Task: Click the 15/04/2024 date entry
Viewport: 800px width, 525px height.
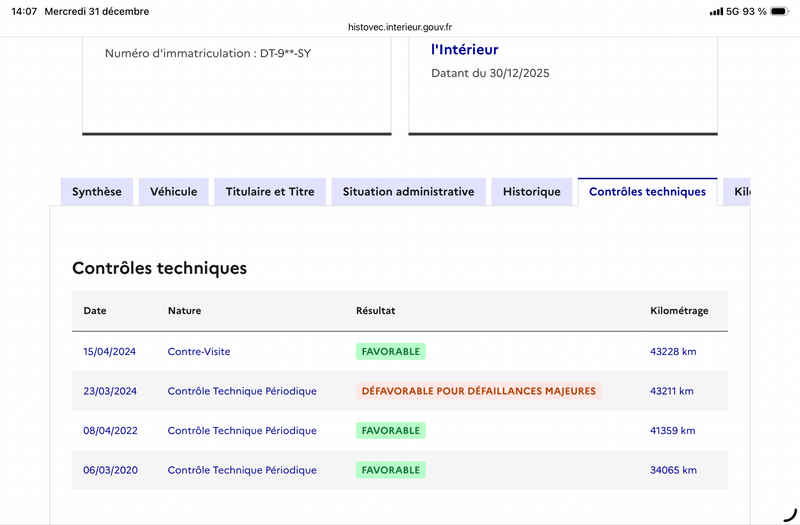Action: [109, 352]
